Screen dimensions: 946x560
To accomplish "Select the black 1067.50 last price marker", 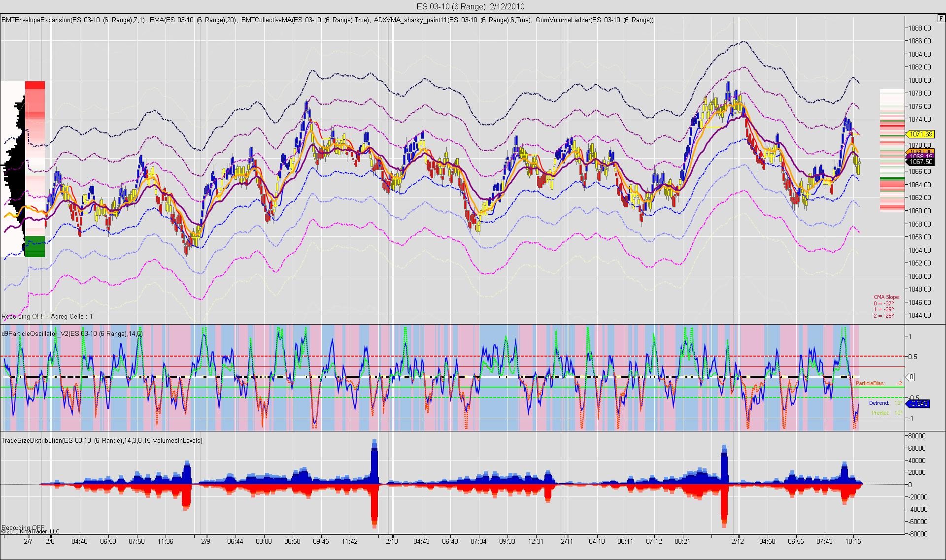I will (920, 162).
